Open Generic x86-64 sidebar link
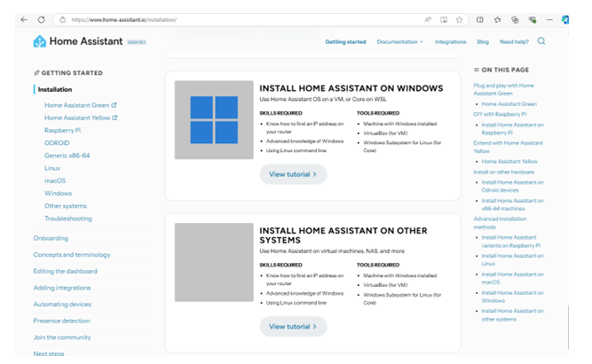 click(x=67, y=155)
